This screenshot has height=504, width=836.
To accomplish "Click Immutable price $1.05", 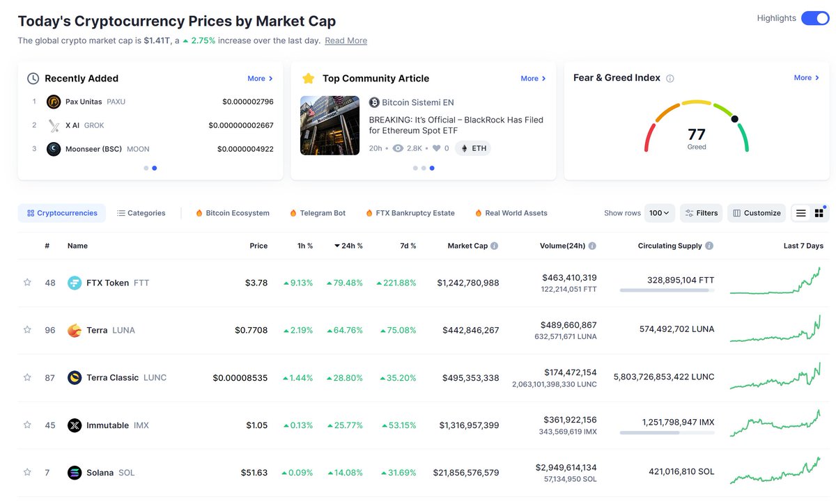I will (256, 425).
